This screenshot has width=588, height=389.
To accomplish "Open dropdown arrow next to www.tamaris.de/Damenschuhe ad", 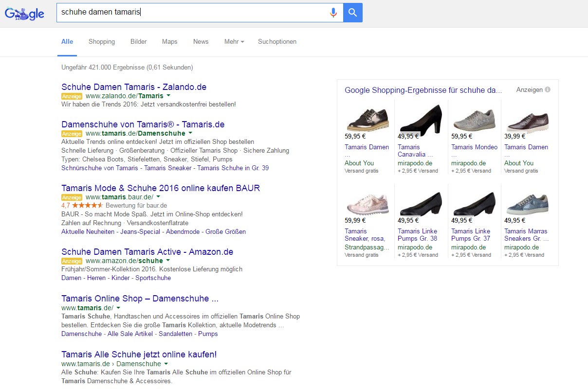I will click(x=190, y=133).
